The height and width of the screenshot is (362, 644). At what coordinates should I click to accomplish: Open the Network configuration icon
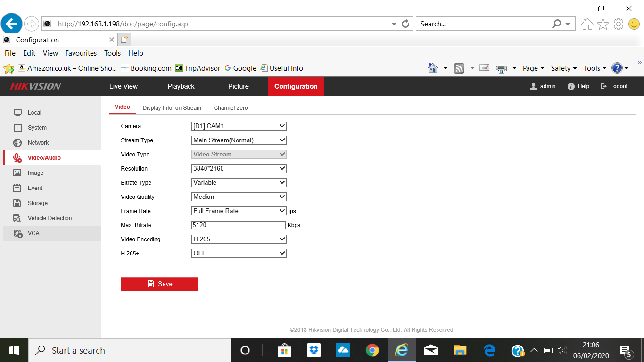pos(17,142)
